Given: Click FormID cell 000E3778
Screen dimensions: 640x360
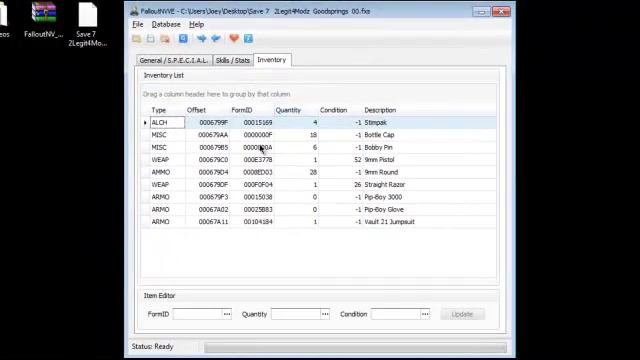Looking at the screenshot, I should (252, 160).
